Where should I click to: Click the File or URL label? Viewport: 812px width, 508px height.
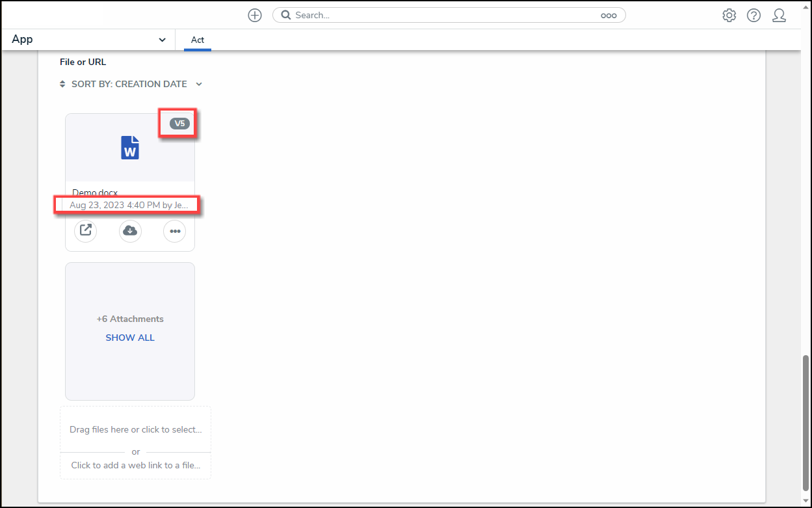[x=83, y=62]
